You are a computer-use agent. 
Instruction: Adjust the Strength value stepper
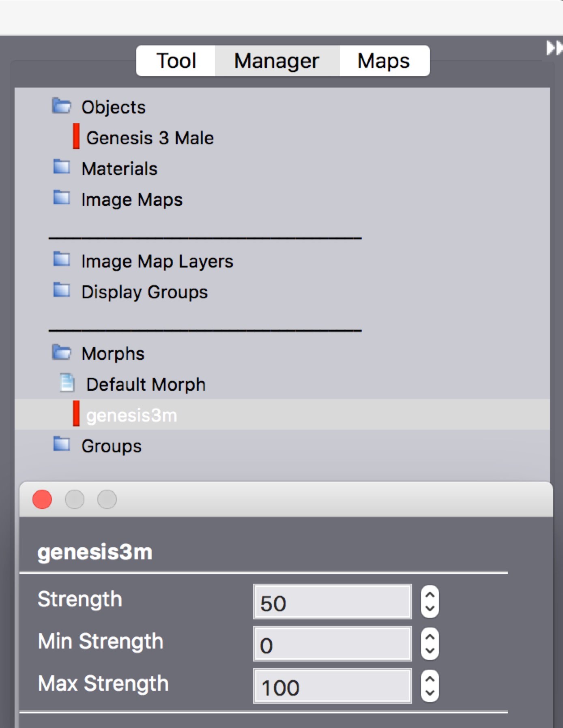430,602
